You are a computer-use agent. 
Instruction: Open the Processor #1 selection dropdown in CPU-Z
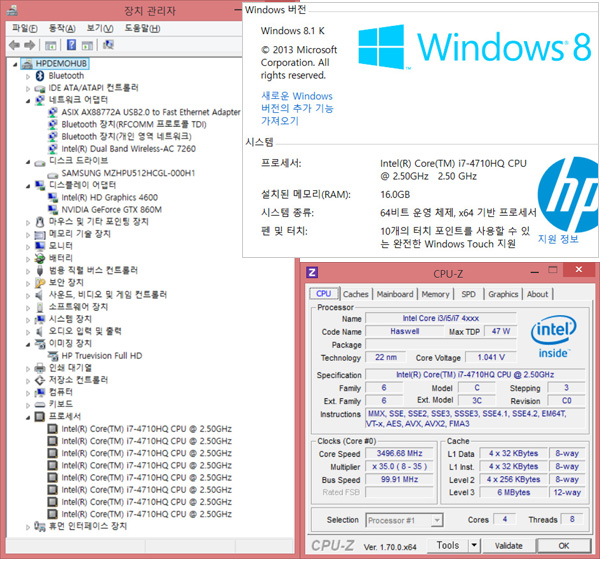click(x=436, y=520)
